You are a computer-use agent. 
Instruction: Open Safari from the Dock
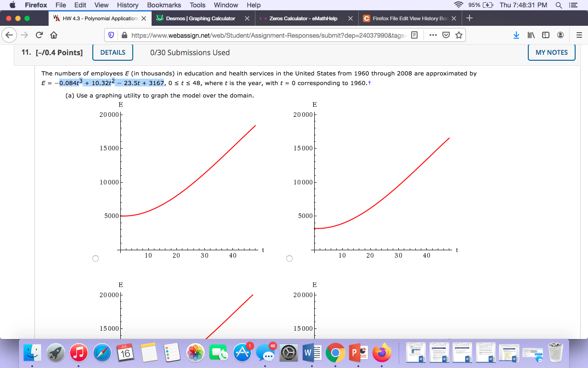(102, 353)
